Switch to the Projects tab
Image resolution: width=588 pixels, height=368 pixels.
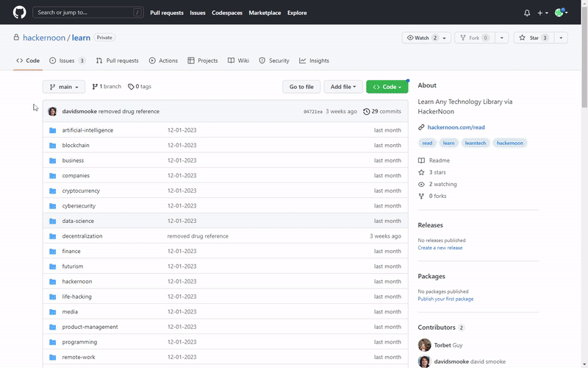coord(203,60)
